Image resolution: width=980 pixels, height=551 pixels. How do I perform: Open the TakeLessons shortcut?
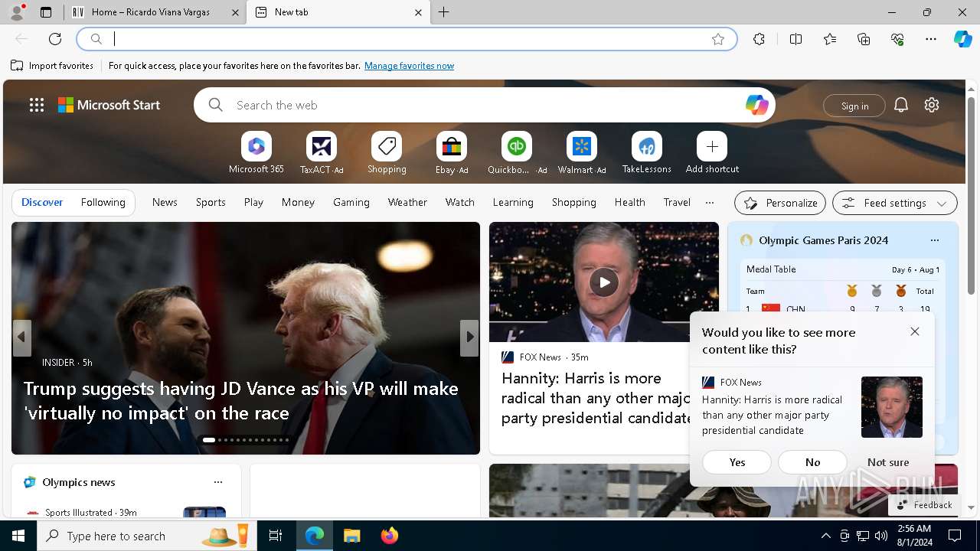tap(647, 154)
